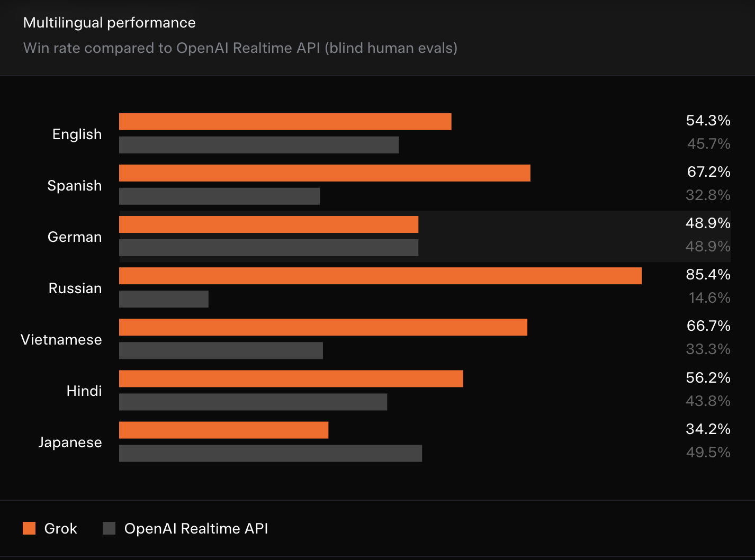This screenshot has width=755, height=560.
Task: Click the German row label
Action: point(75,237)
